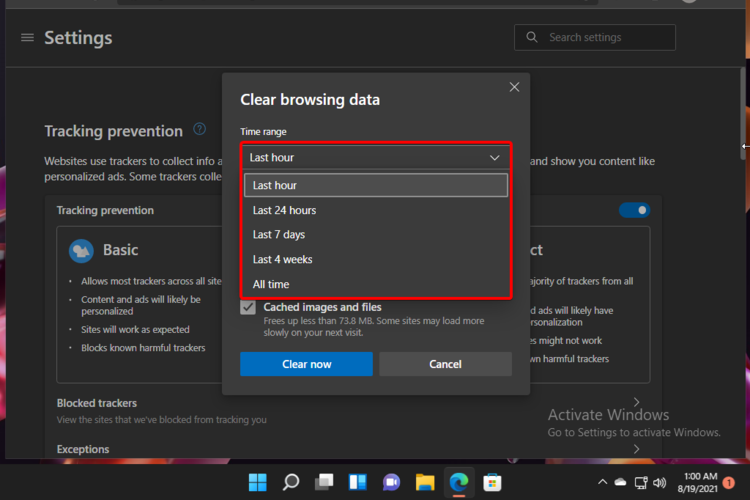Viewport: 750px width, 500px height.
Task: Open the clock showing 1:00 AM
Action: pos(697,482)
